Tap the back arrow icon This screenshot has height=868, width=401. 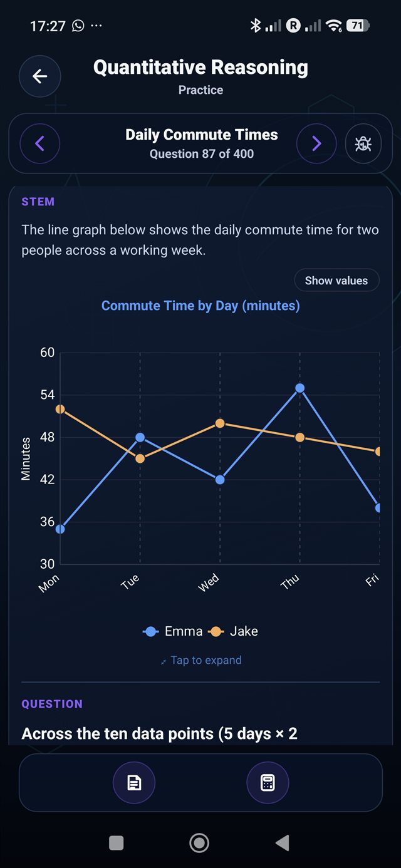(39, 76)
